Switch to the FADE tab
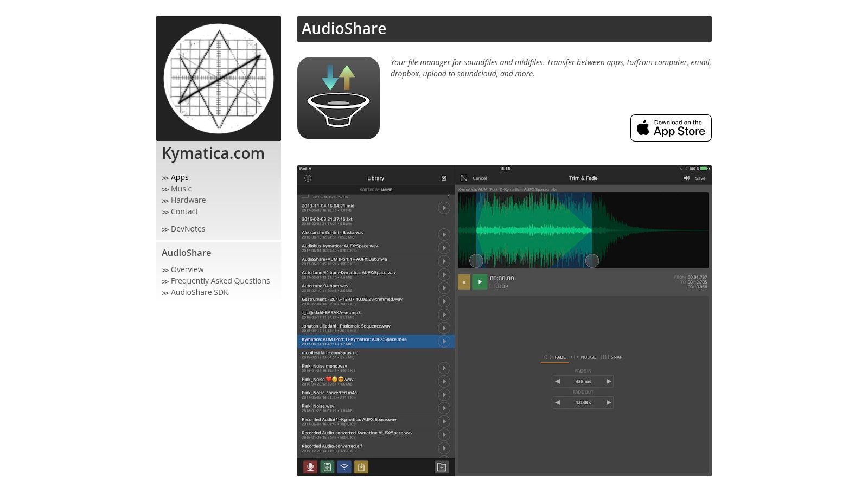The image size is (868, 488). click(554, 357)
